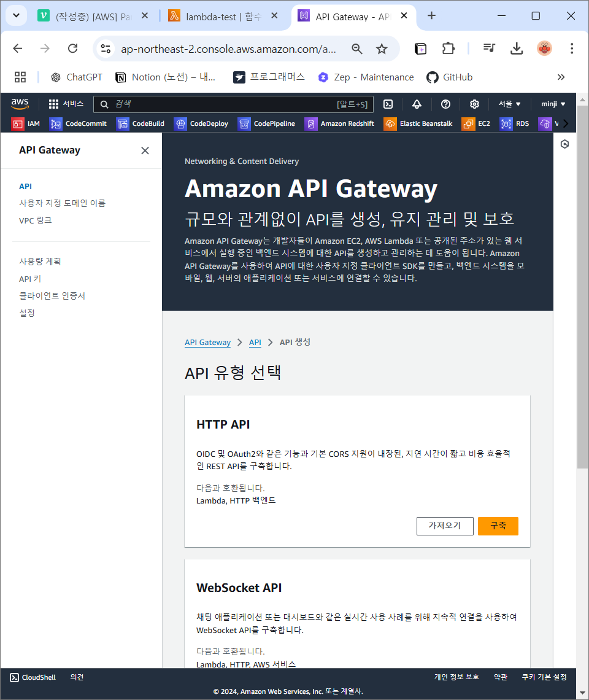This screenshot has height=700, width=589.
Task: Open 쿠키 기본 설정 footer link
Action: coord(544,677)
